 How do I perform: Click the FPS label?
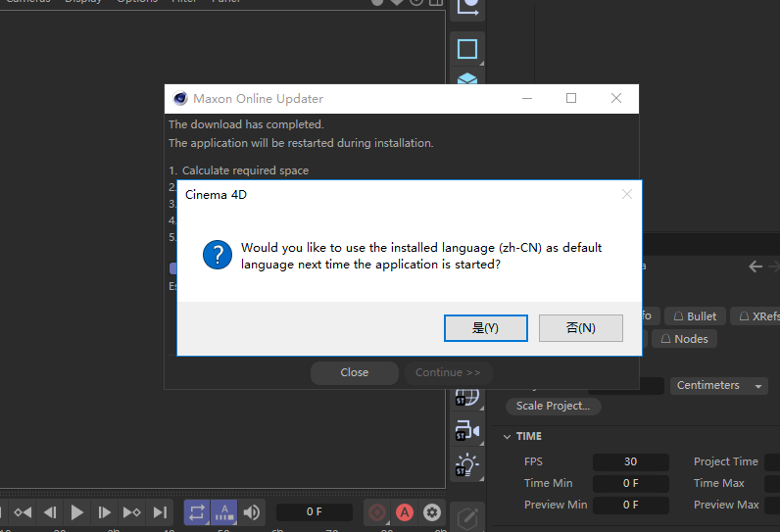(x=533, y=461)
